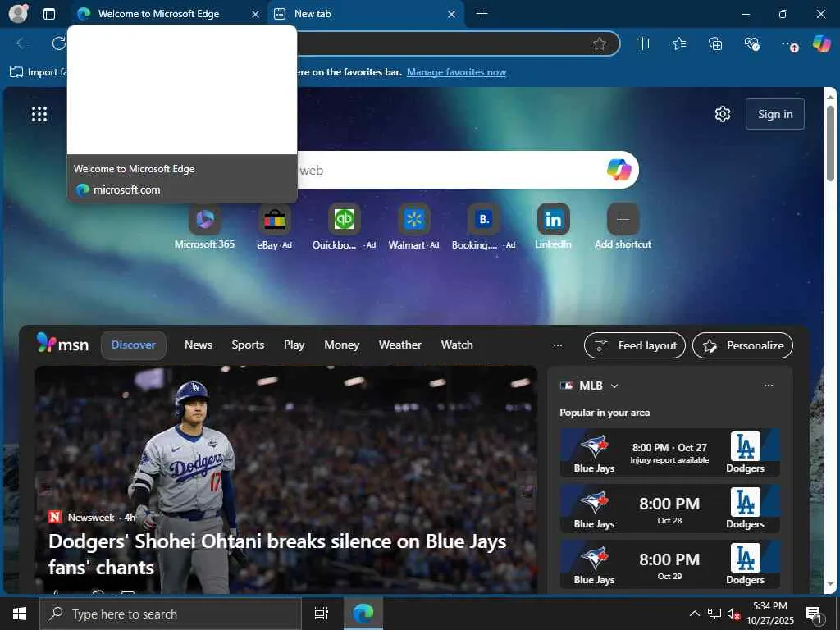Click Add shortcut tile
The image size is (840, 630).
click(623, 226)
